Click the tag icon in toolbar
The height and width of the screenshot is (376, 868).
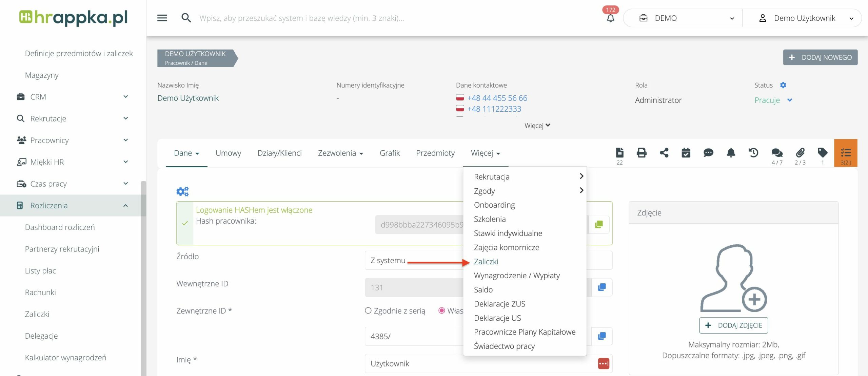[x=823, y=153]
